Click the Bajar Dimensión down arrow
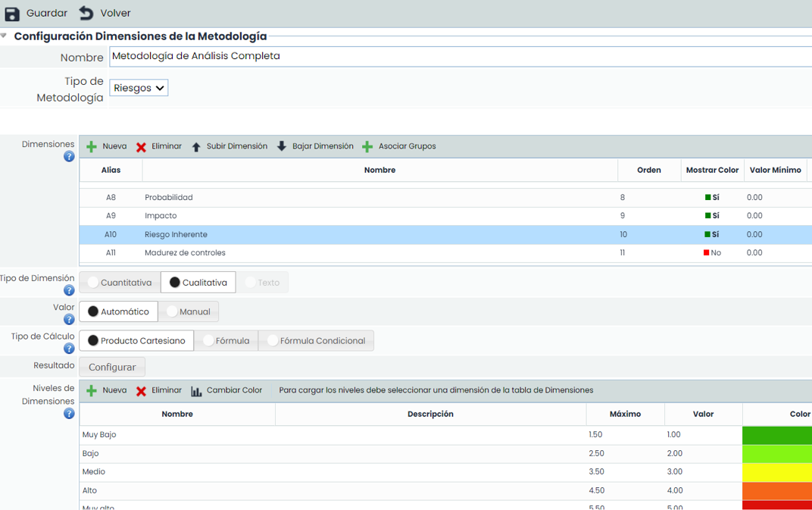The width and height of the screenshot is (812, 510). [x=282, y=147]
